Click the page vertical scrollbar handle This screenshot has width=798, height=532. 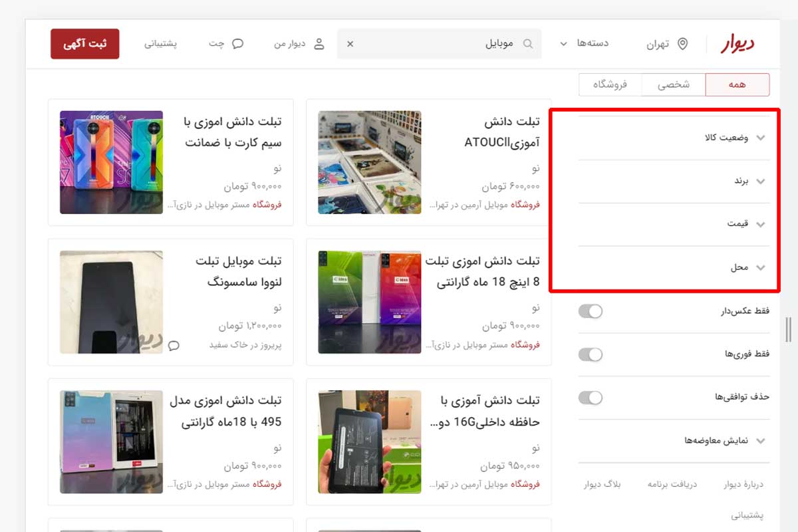point(788,331)
